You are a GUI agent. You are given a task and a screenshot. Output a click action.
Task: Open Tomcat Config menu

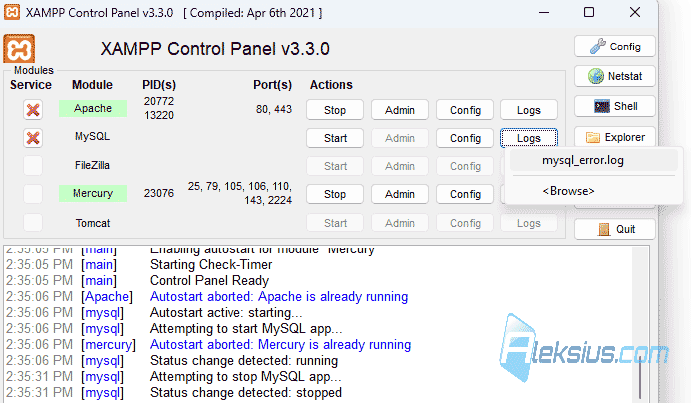[465, 223]
